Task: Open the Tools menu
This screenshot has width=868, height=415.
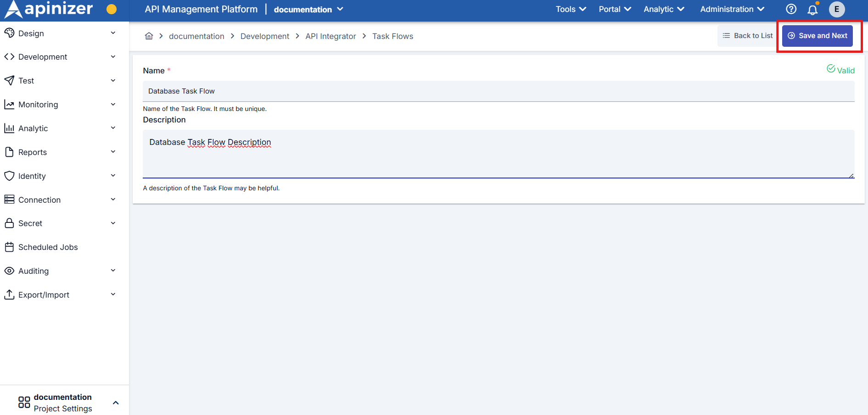Action: pyautogui.click(x=570, y=9)
